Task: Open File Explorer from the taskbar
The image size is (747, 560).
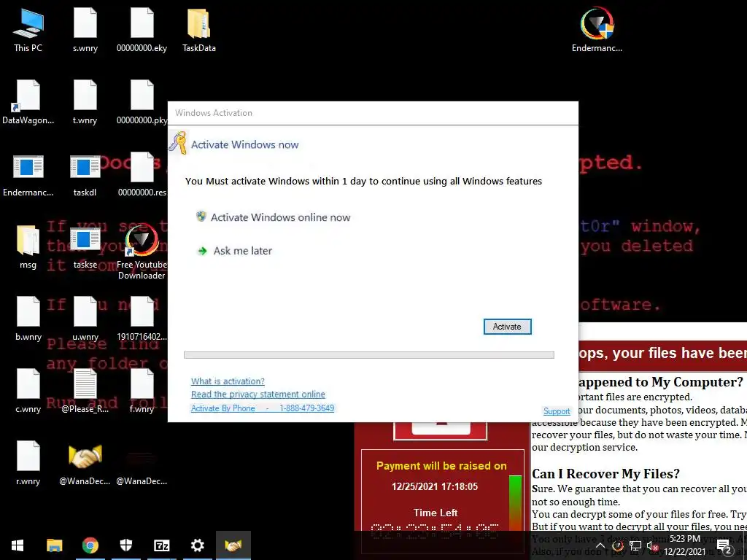Action: tap(54, 545)
